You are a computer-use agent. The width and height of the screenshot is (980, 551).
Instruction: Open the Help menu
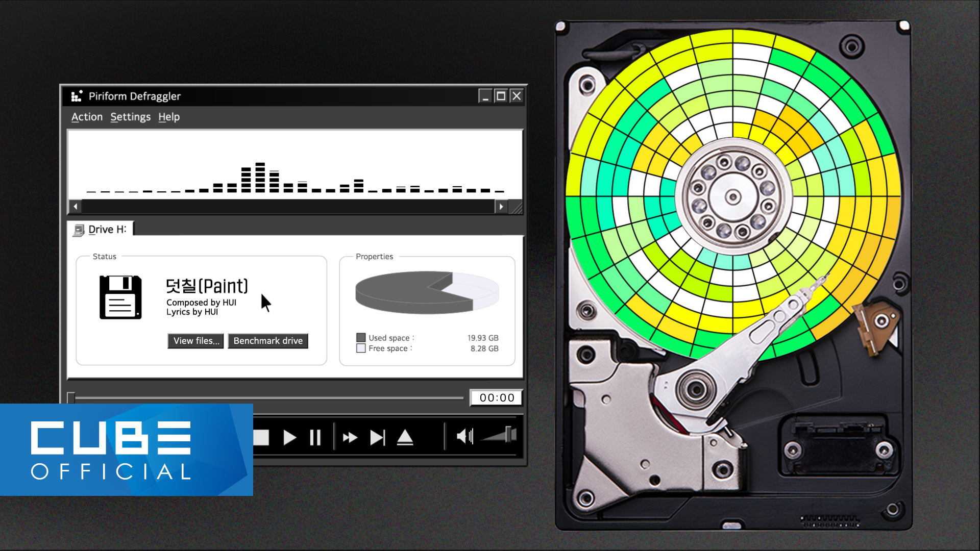click(x=168, y=117)
